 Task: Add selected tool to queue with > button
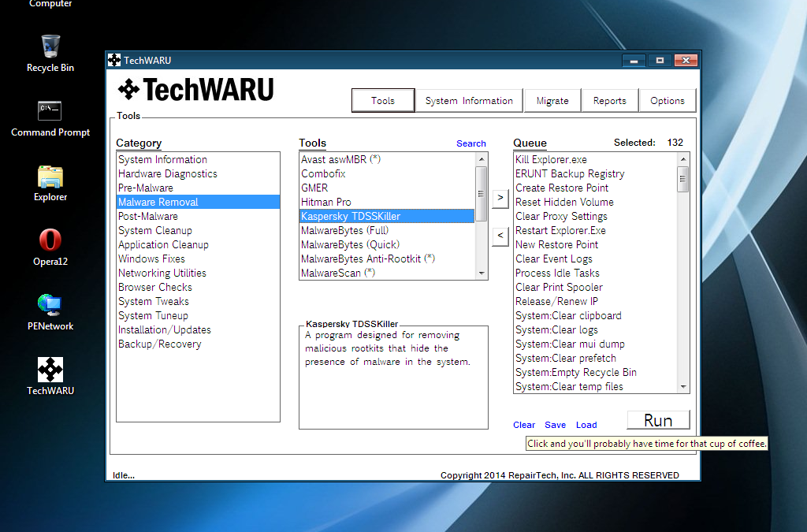(x=500, y=198)
